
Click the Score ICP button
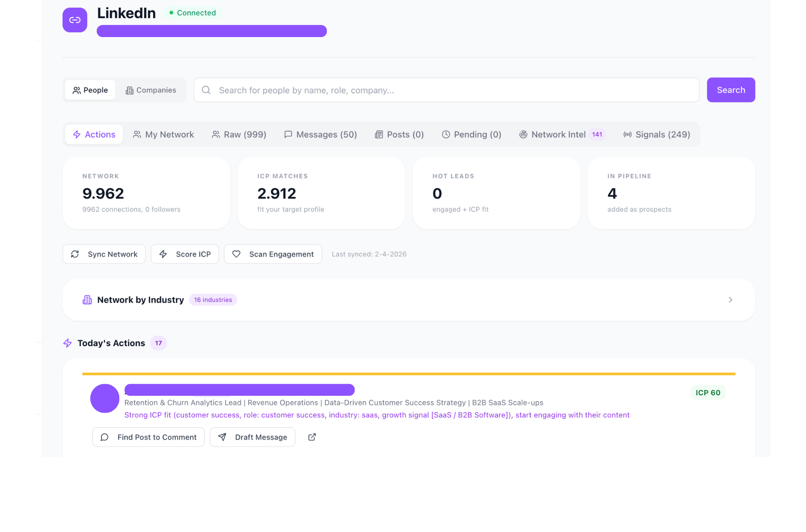click(185, 254)
